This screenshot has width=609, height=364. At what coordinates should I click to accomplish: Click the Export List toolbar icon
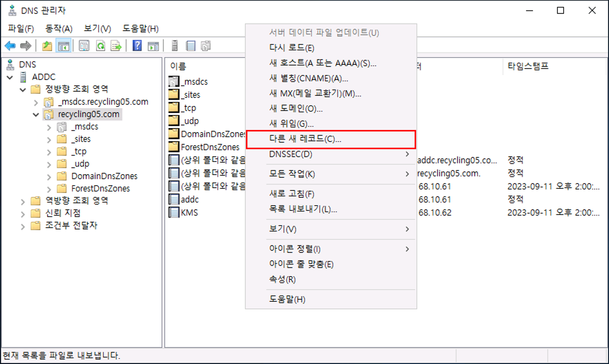coord(116,46)
